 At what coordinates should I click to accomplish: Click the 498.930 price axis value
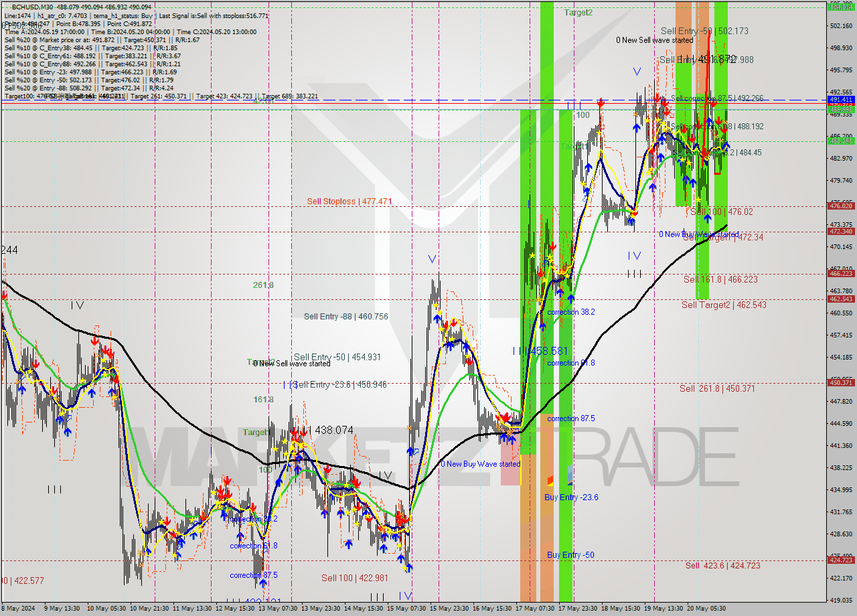click(x=841, y=48)
